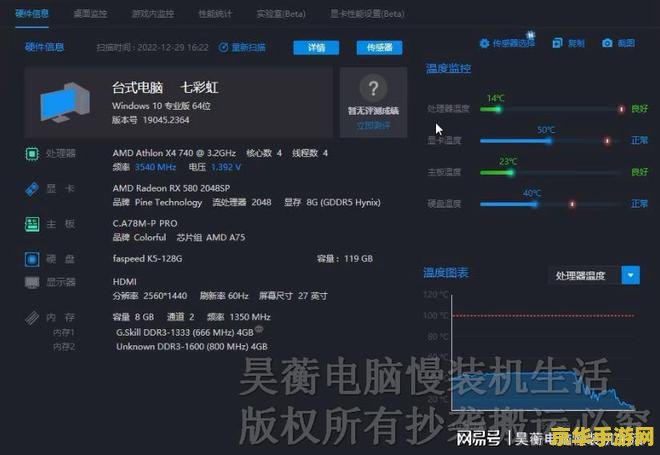This screenshot has height=455, width=660.
Task: Click the 主板温度 slider handle at 23℃
Action: pos(511,173)
